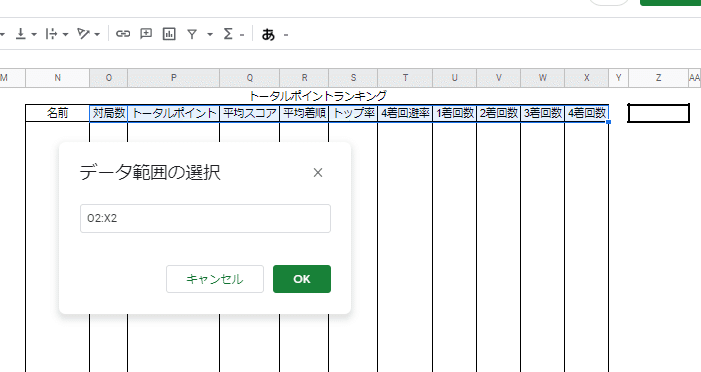This screenshot has height=372, width=701.
Task: Select column R header
Action: [x=304, y=78]
